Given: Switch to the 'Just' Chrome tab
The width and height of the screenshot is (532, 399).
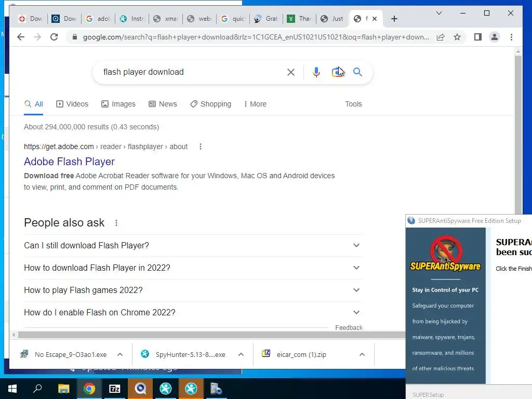Looking at the screenshot, I should tap(332, 19).
